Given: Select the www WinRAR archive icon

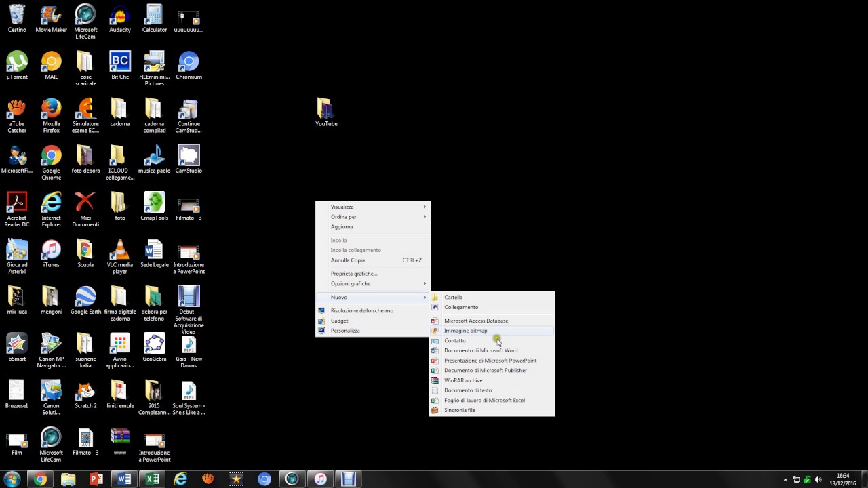Looking at the screenshot, I should click(x=120, y=441).
